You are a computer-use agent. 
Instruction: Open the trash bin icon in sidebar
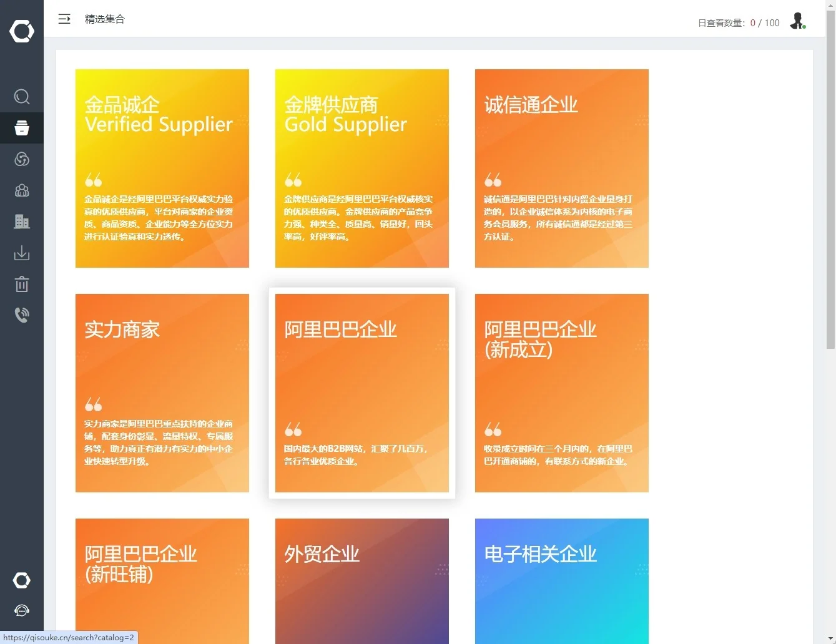pyautogui.click(x=22, y=284)
